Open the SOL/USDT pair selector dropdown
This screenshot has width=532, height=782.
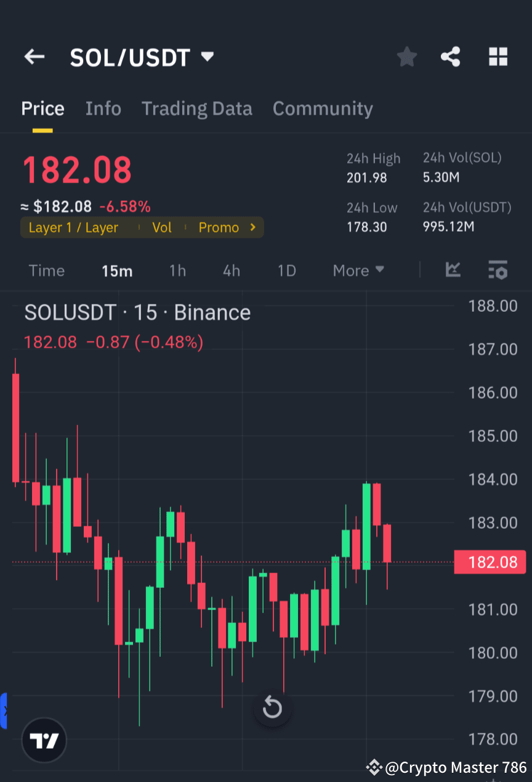click(208, 57)
